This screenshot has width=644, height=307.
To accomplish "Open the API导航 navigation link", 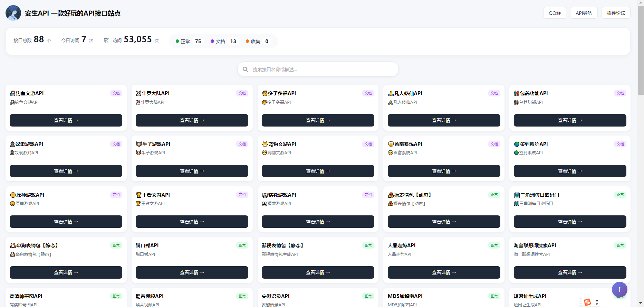I will pyautogui.click(x=584, y=13).
